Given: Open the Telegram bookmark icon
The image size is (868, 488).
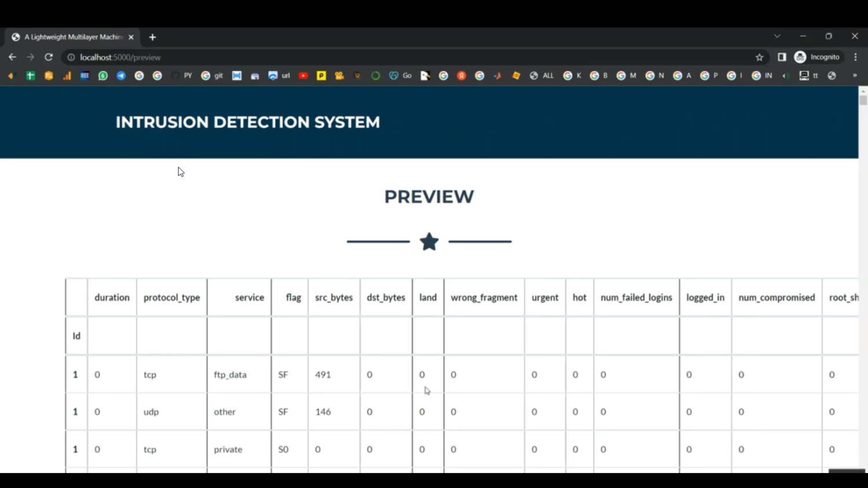Looking at the screenshot, I should [x=121, y=76].
